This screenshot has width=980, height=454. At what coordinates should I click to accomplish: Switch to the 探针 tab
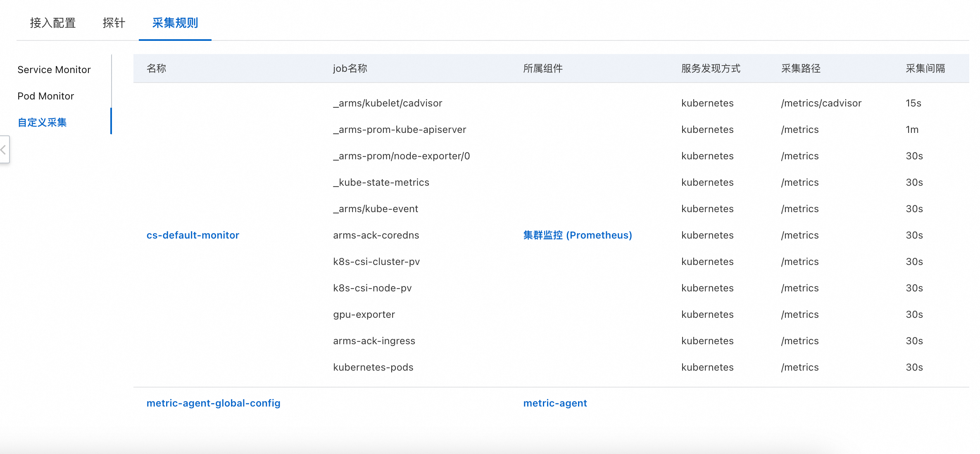pos(114,23)
